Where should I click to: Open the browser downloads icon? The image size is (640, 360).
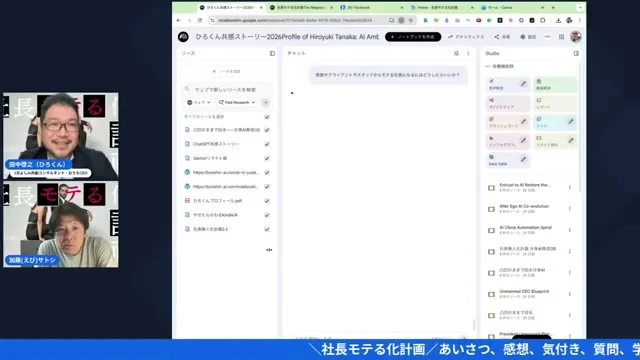pos(558,20)
